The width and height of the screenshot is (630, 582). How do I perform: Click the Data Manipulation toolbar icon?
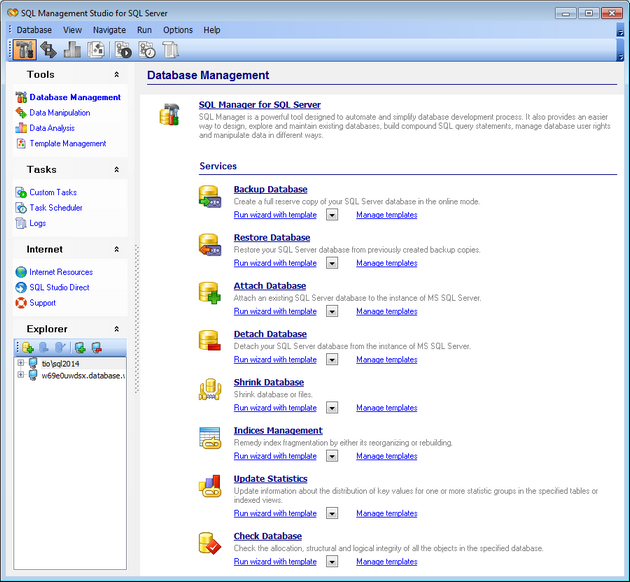click(48, 51)
